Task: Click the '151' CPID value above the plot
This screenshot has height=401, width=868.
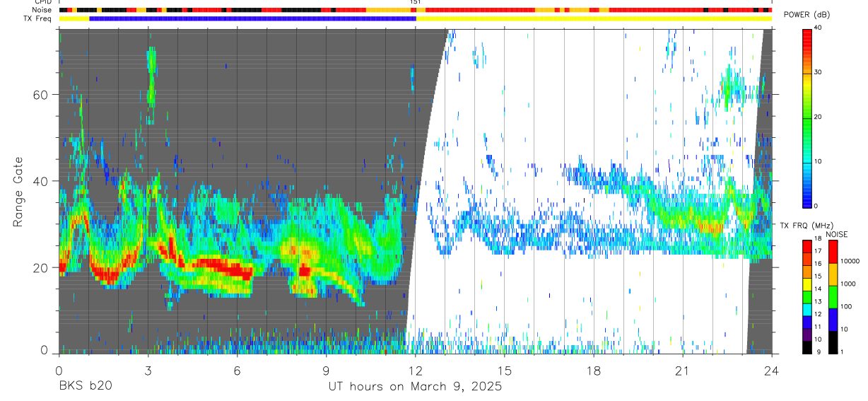Action: pos(416,2)
